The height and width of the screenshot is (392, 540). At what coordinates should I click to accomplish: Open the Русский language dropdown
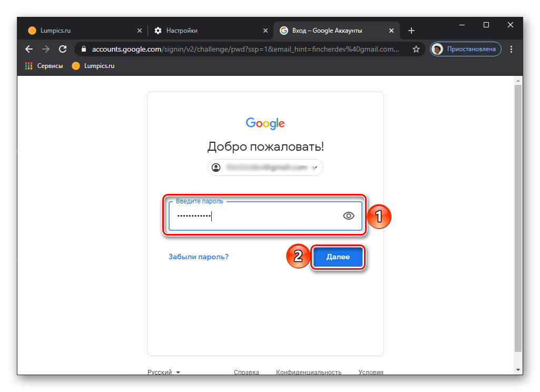(164, 371)
